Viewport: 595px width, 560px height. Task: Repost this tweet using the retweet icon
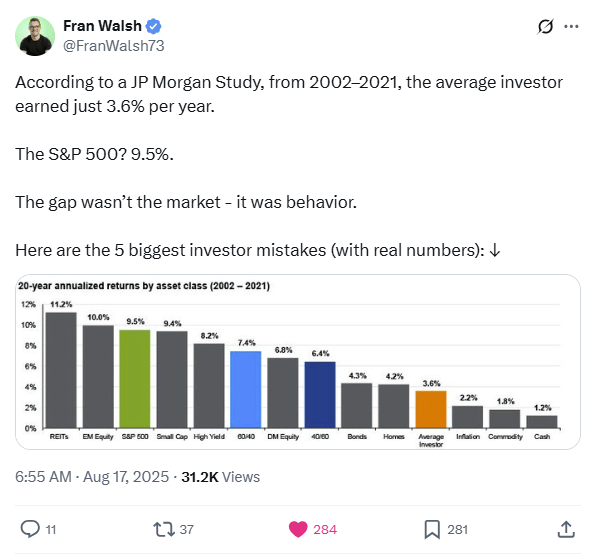[164, 529]
